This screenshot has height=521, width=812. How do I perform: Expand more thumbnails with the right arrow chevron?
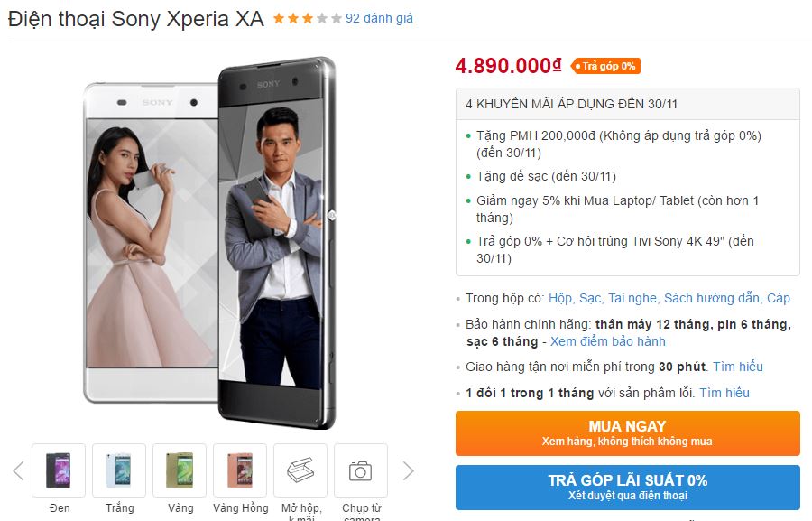click(x=408, y=470)
